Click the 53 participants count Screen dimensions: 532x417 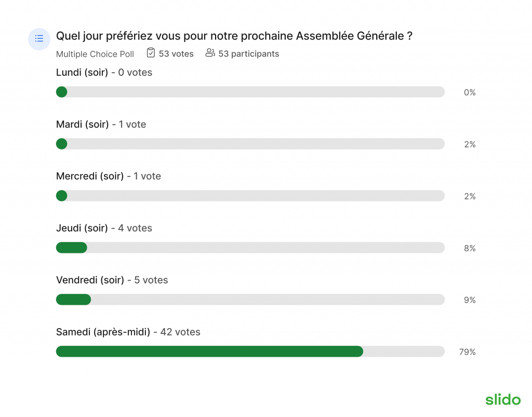coord(249,54)
